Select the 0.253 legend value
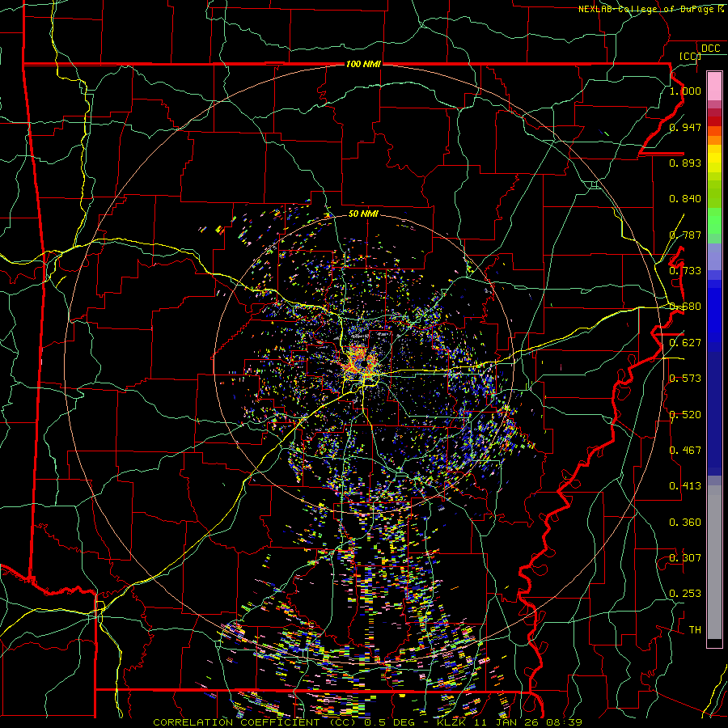728x728 pixels. [685, 594]
